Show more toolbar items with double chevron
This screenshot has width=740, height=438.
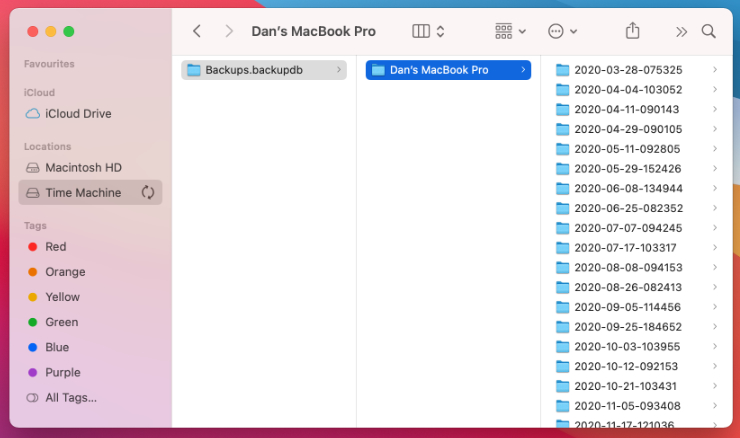tap(681, 32)
